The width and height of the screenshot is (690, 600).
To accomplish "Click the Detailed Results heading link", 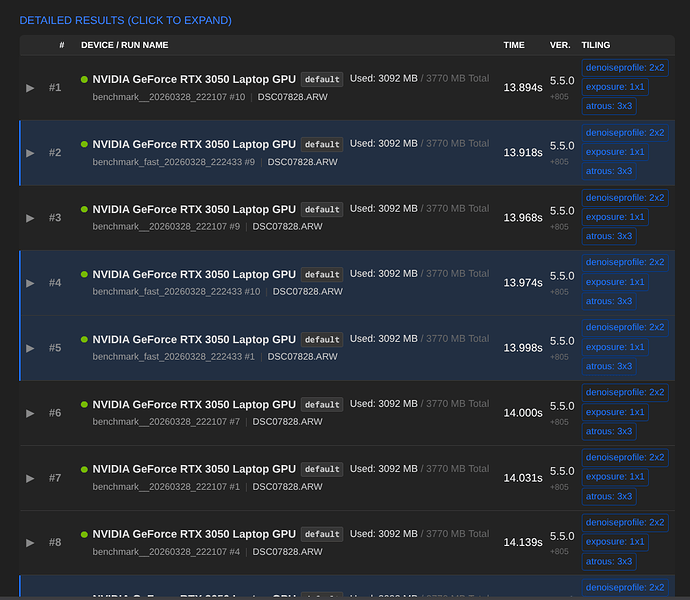I will tap(125, 20).
